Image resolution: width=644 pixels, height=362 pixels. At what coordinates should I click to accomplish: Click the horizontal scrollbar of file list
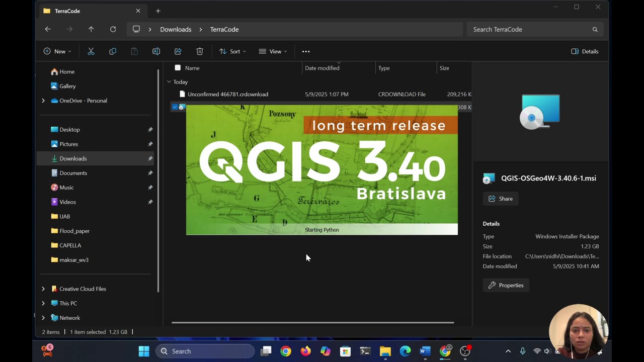click(313, 323)
